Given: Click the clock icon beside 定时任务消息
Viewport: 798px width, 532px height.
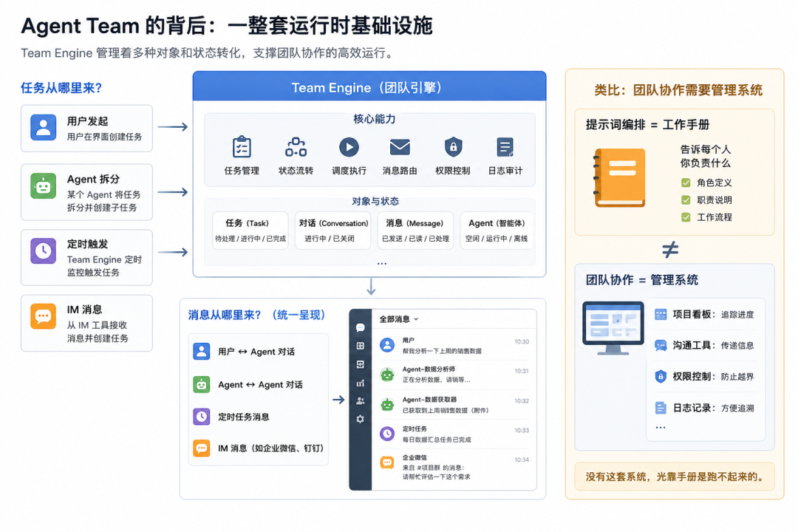Looking at the screenshot, I should pos(202,417).
